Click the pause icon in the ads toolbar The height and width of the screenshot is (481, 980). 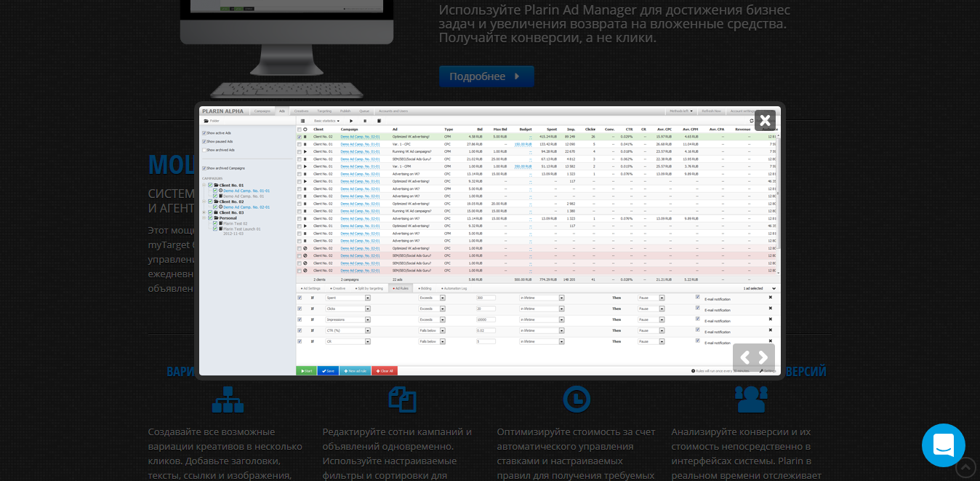[365, 121]
